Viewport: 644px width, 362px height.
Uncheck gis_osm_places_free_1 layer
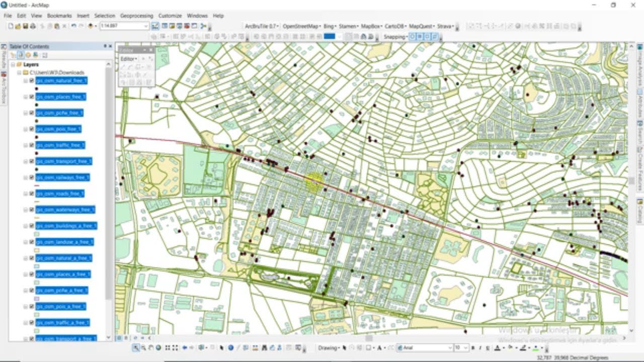point(32,97)
